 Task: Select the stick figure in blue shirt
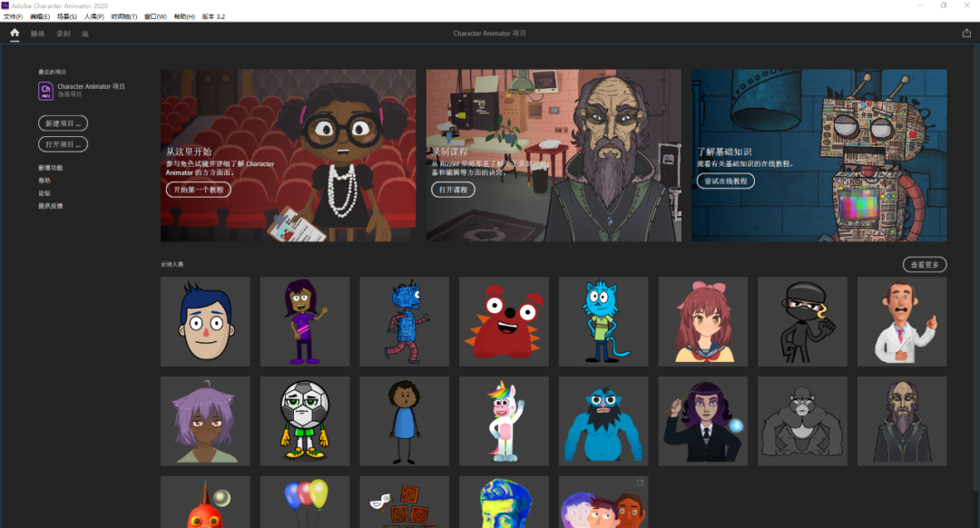click(x=404, y=421)
